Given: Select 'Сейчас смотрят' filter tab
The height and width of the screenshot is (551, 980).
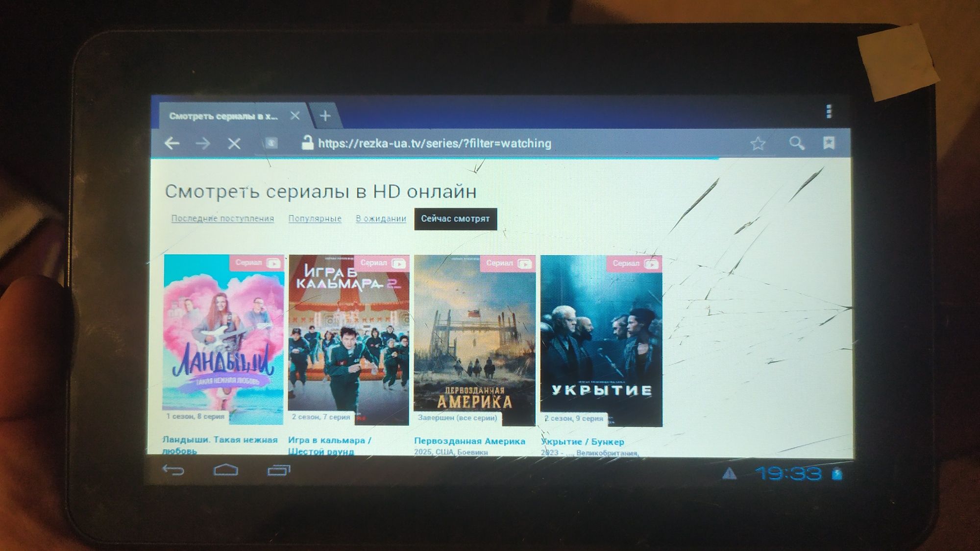Looking at the screenshot, I should click(x=455, y=219).
